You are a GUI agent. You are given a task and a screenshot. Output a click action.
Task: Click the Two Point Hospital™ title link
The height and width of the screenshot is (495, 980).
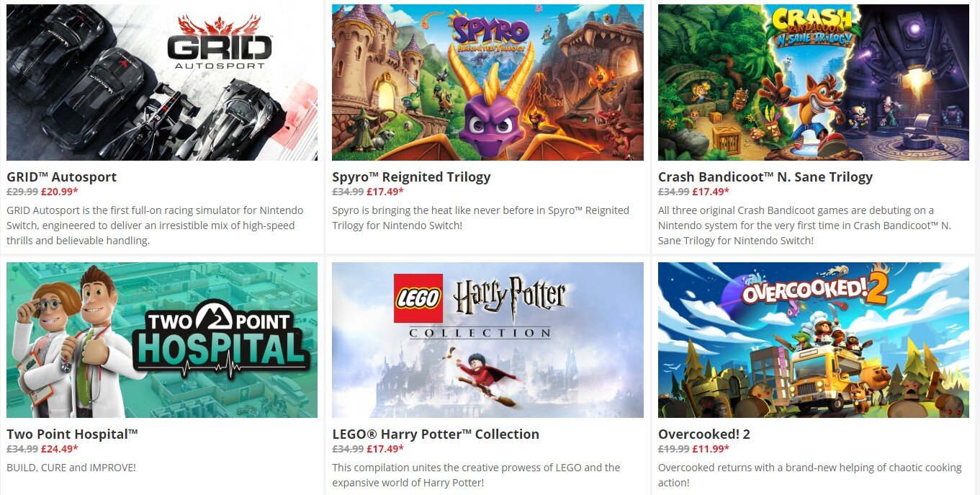[x=72, y=434]
